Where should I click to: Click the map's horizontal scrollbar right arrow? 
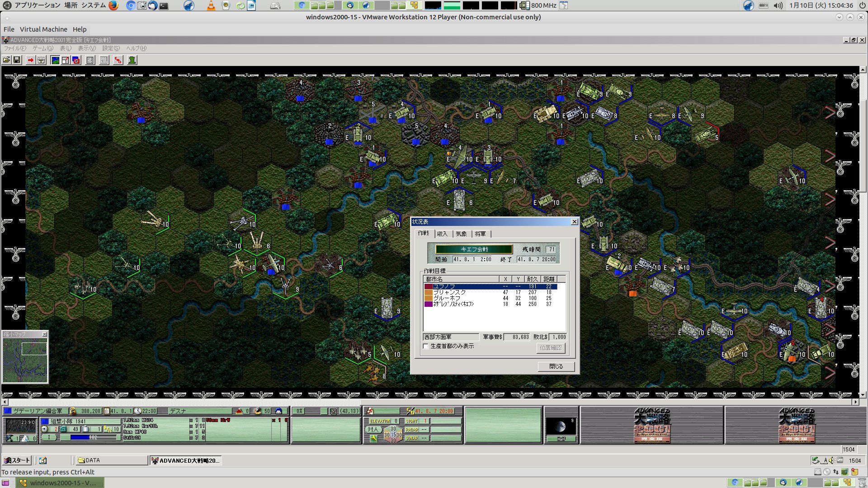coord(855,402)
